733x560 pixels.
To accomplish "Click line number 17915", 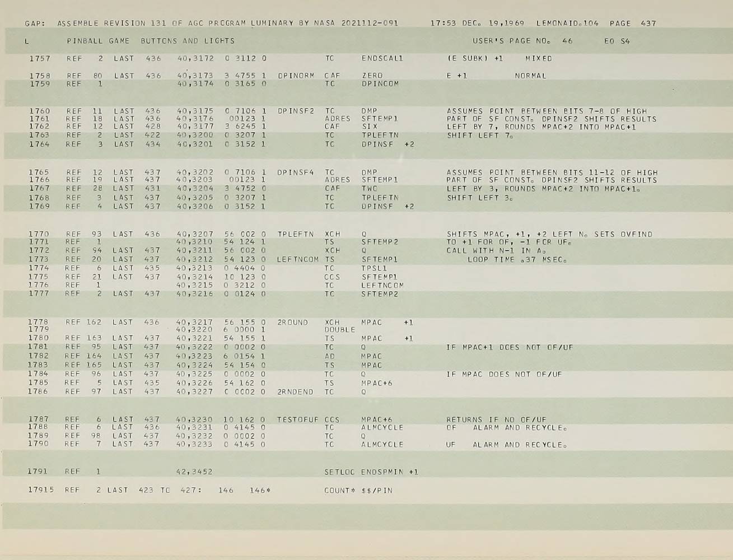I will coord(41,491).
